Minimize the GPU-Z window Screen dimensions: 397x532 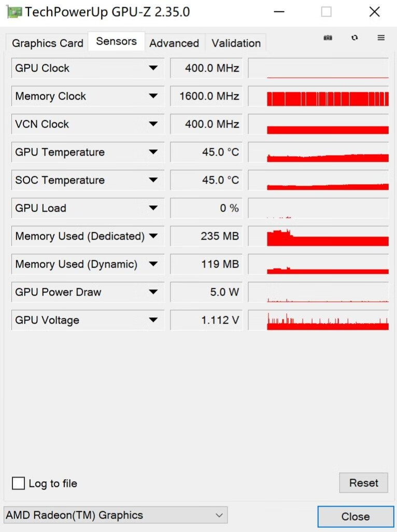(279, 12)
